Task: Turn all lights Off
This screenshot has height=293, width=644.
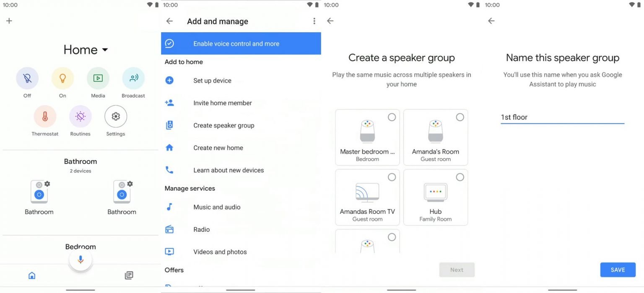Action: click(27, 78)
